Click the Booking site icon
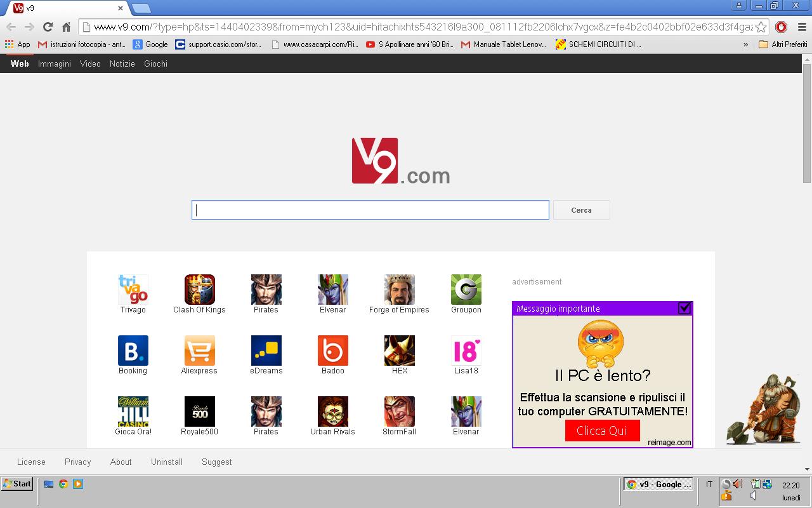812x508 pixels. [133, 351]
